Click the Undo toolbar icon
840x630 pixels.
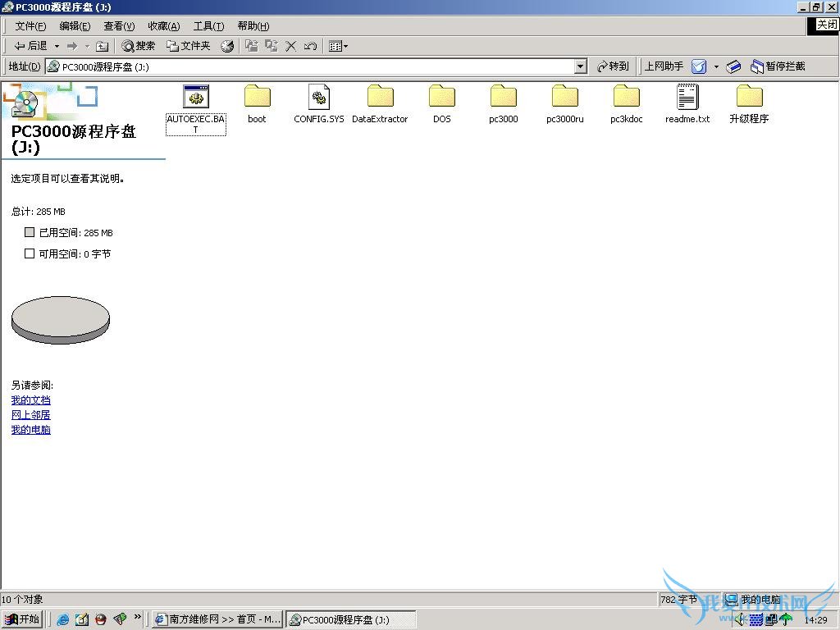(x=310, y=46)
